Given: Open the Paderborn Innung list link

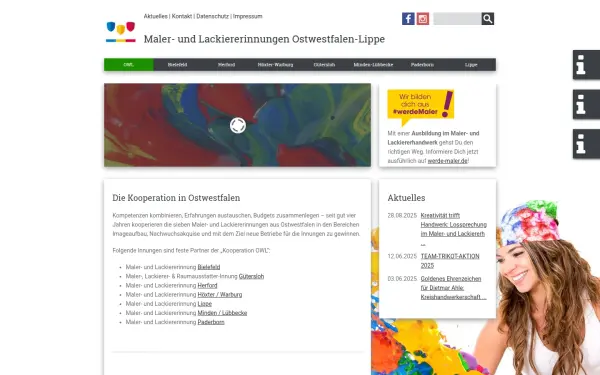Looking at the screenshot, I should 211,322.
